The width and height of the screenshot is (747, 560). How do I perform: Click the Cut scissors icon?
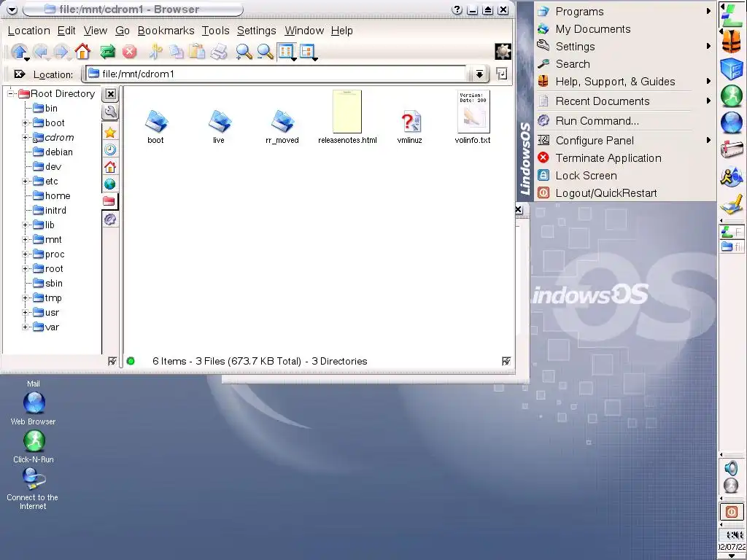(155, 52)
